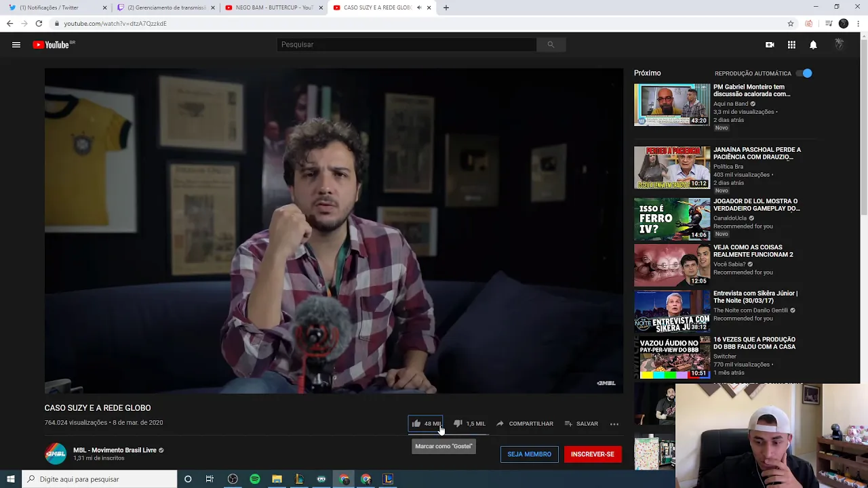Image resolution: width=868 pixels, height=488 pixels.
Task: Open File Explorer from taskbar
Action: [x=277, y=479]
